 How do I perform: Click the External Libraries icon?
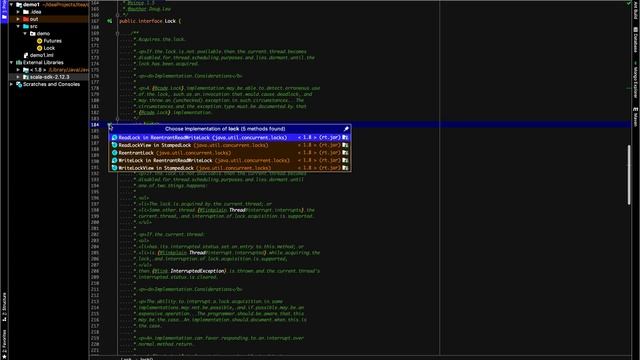coord(19,62)
